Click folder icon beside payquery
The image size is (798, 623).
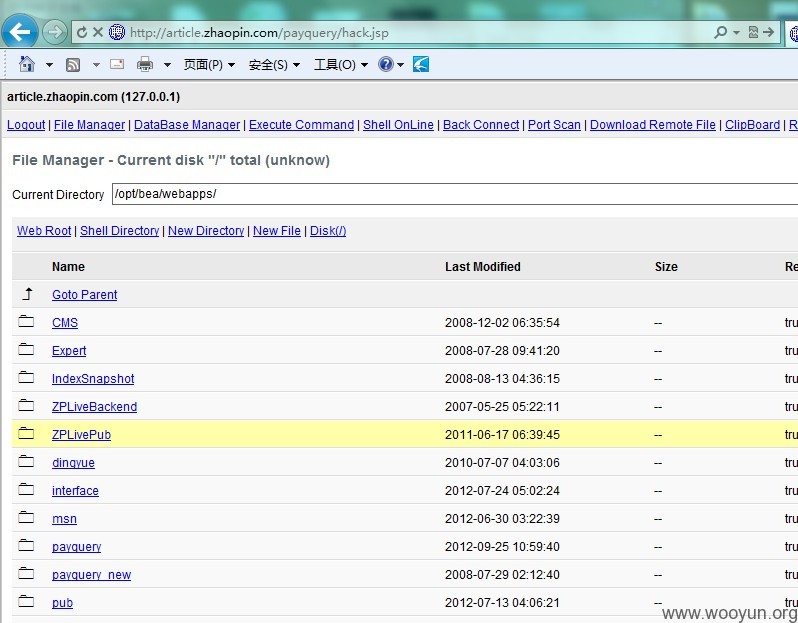click(x=26, y=546)
